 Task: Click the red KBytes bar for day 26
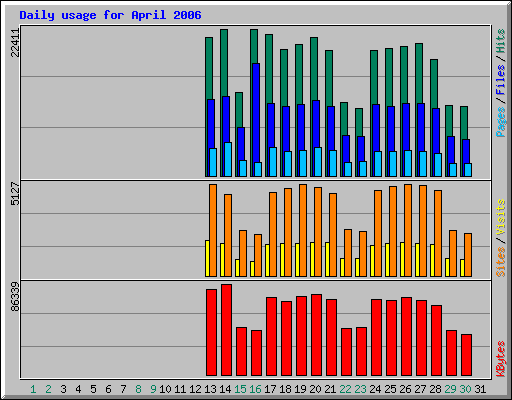click(x=406, y=337)
